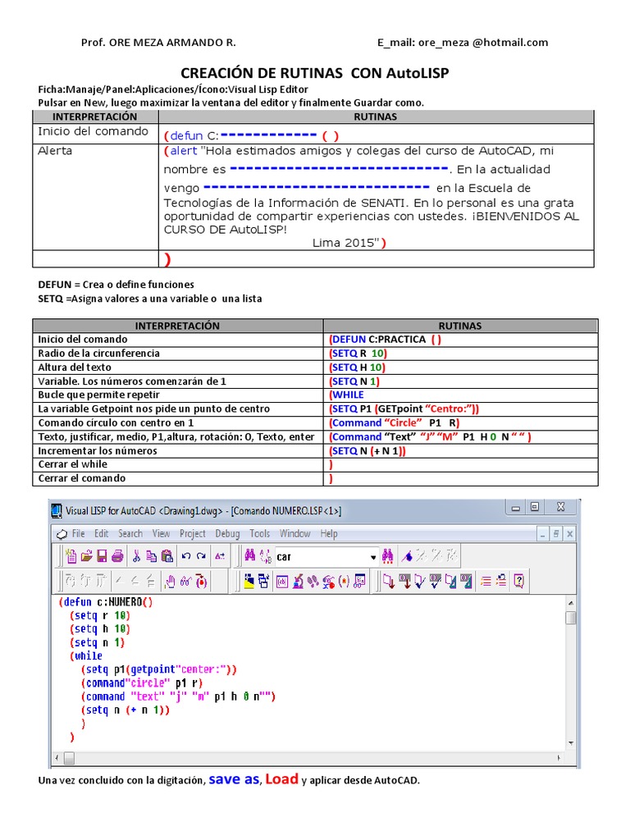Click the search text field containing 'car'
Image resolution: width=630 pixels, height=840 pixels.
(x=320, y=557)
